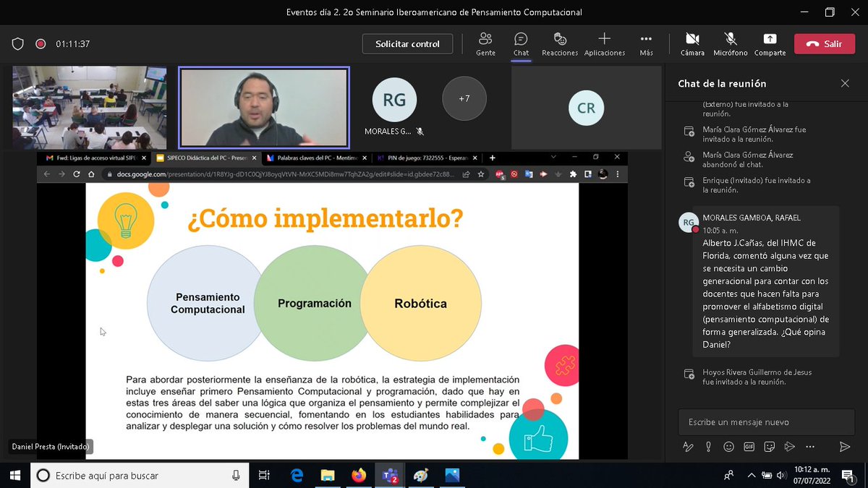Viewport: 868px width, 488px height.
Task: Open Microsoft Edge from taskbar
Action: 297,475
